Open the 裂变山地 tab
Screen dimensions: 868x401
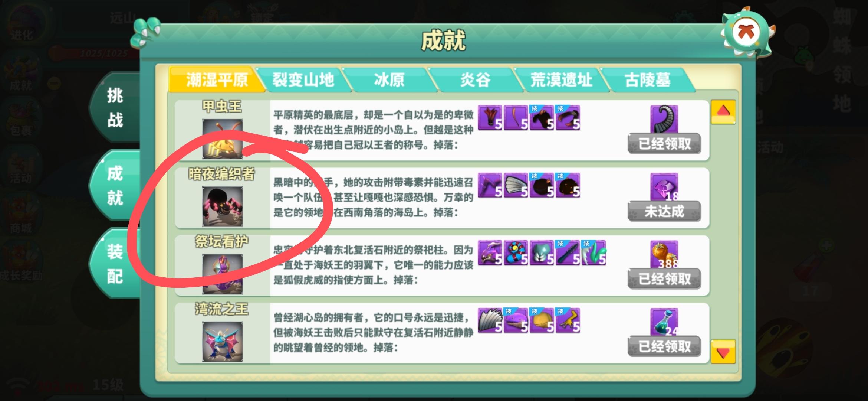click(303, 79)
